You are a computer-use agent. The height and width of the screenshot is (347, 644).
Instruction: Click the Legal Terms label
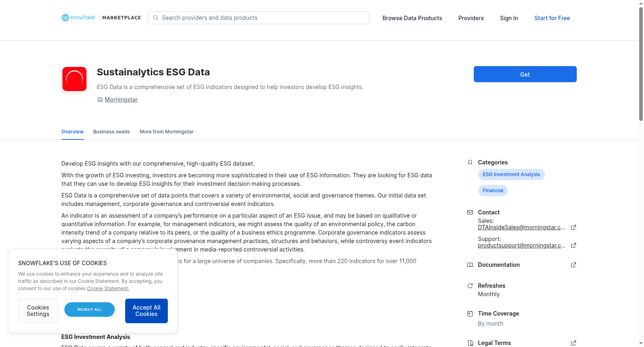(495, 343)
